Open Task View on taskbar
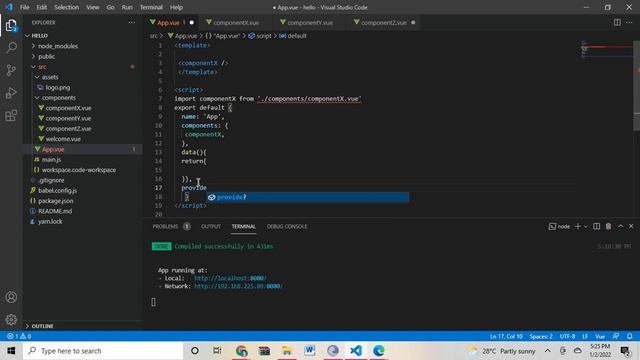This screenshot has width=640, height=360. [217, 351]
